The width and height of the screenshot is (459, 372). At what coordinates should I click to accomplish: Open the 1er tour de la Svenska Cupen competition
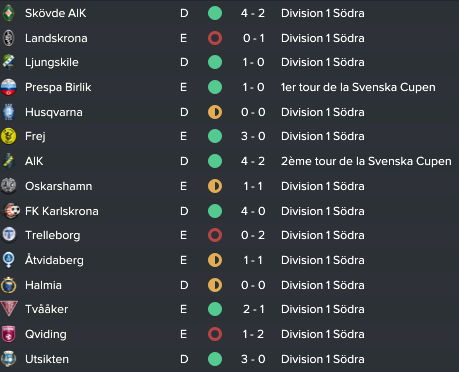click(358, 87)
